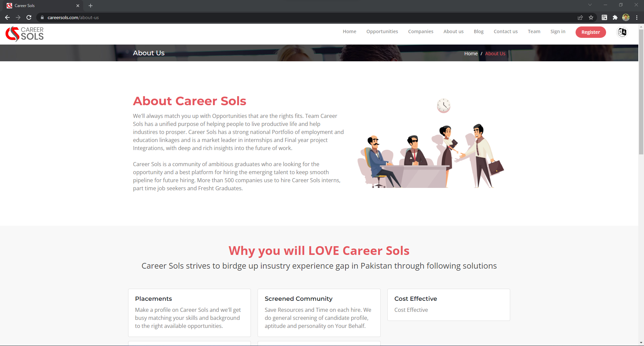The image size is (644, 346).
Task: Click the translate language icon
Action: pos(622,32)
